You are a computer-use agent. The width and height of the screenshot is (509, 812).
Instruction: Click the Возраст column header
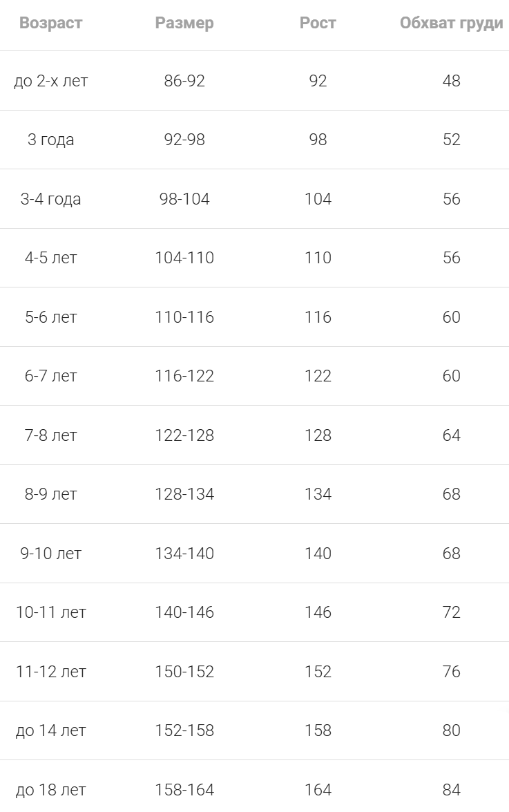tap(50, 23)
